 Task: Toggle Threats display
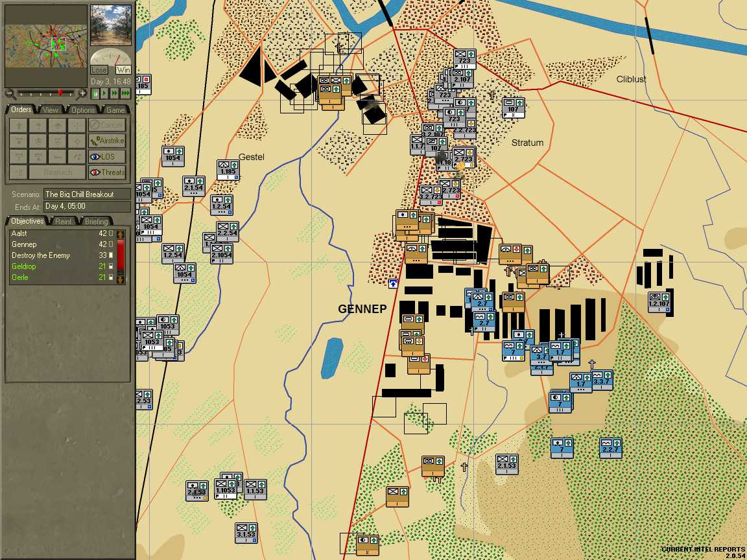tap(107, 172)
